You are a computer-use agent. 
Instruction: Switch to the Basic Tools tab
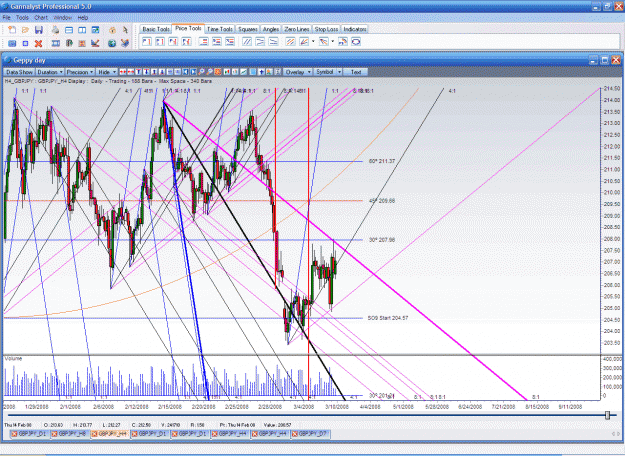(156, 29)
